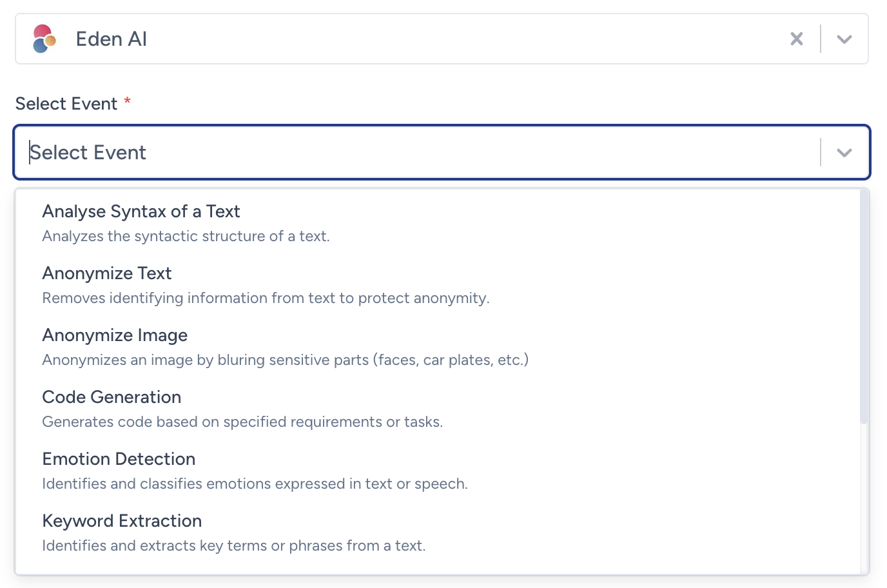This screenshot has width=887, height=588.
Task: Select the Anonymize Text event
Action: coord(438,285)
